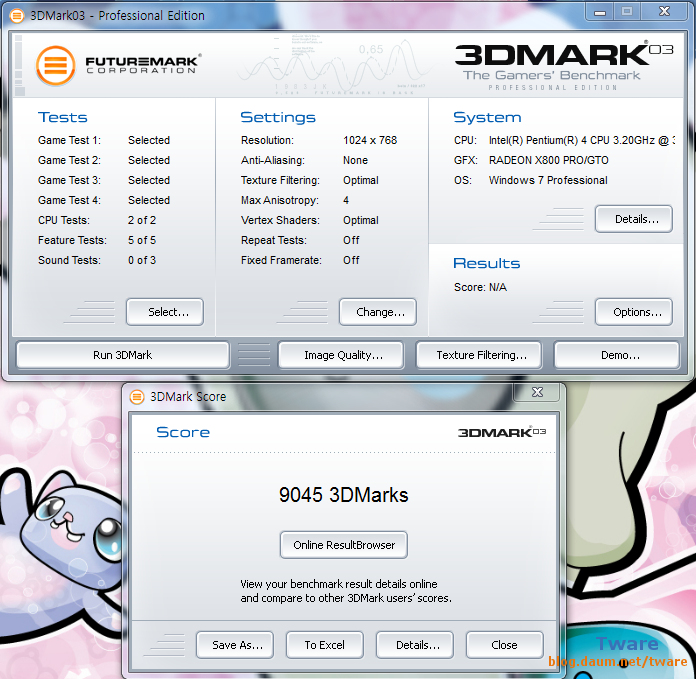Screen dimensions: 696x679
Task: Click the Game Test 4 row label
Action: point(69,200)
